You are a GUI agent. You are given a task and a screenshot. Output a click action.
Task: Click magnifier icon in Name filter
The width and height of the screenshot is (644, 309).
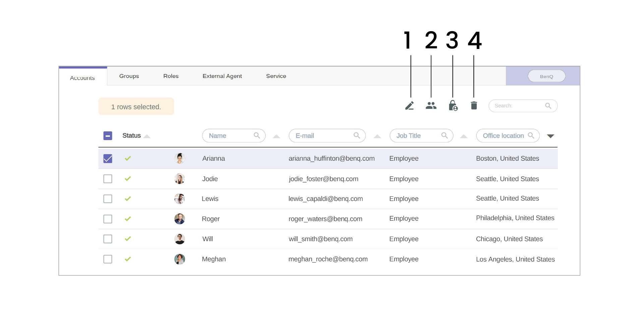[257, 135]
